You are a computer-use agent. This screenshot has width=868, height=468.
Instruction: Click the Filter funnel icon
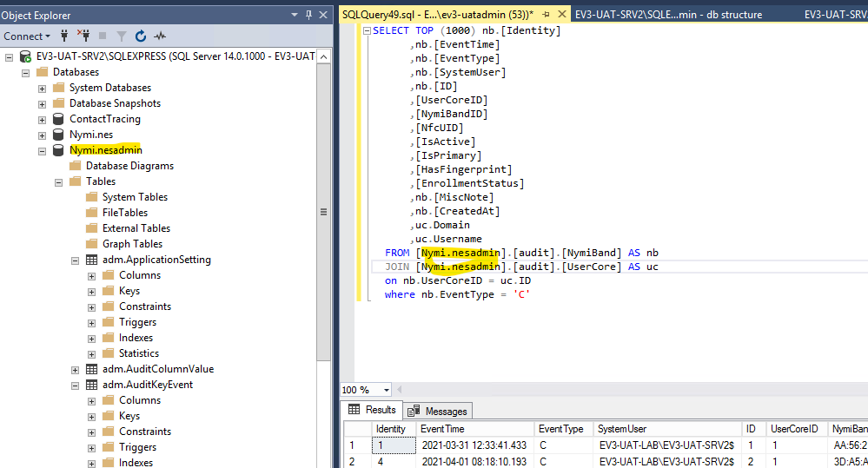[x=122, y=36]
